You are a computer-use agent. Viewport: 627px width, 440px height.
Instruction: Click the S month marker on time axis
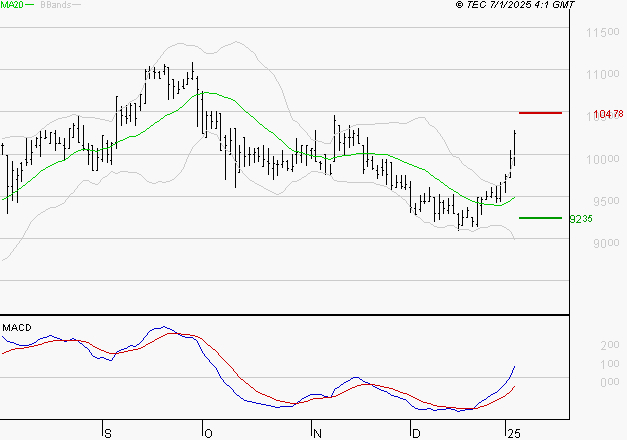click(108, 433)
